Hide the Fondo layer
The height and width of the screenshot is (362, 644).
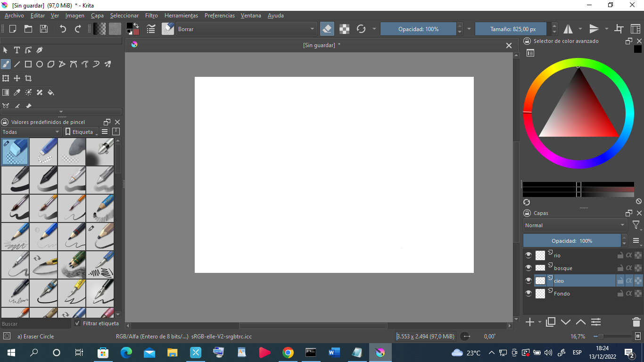[528, 294]
